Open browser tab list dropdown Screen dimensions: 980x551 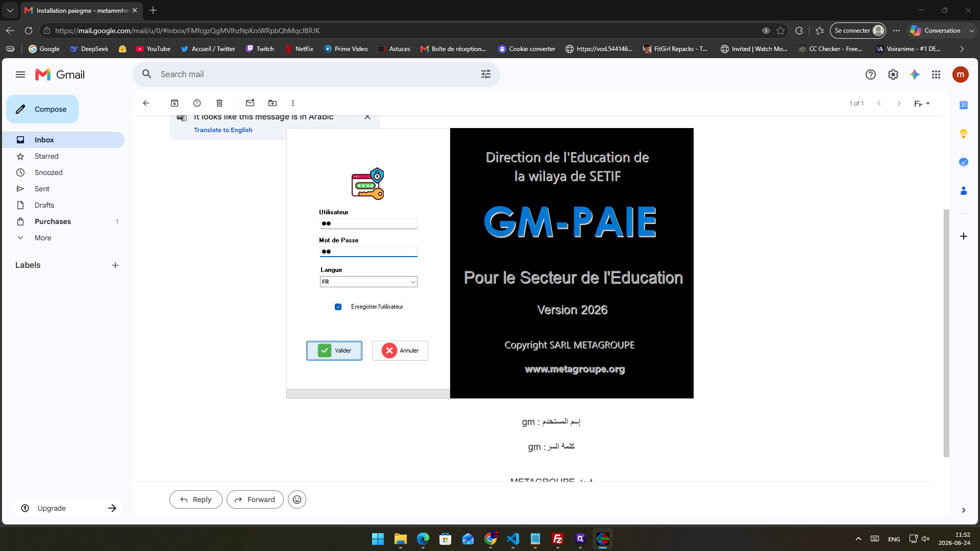pos(10,10)
